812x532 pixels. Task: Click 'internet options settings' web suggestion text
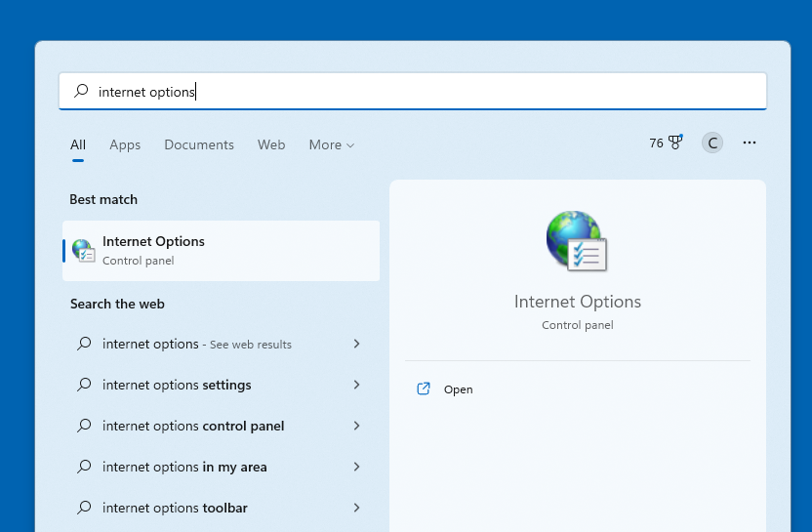coord(177,385)
